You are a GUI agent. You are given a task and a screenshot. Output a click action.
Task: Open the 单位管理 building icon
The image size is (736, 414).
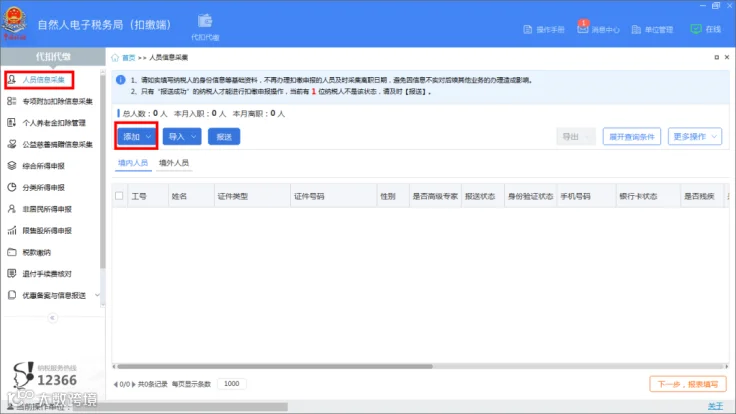636,30
